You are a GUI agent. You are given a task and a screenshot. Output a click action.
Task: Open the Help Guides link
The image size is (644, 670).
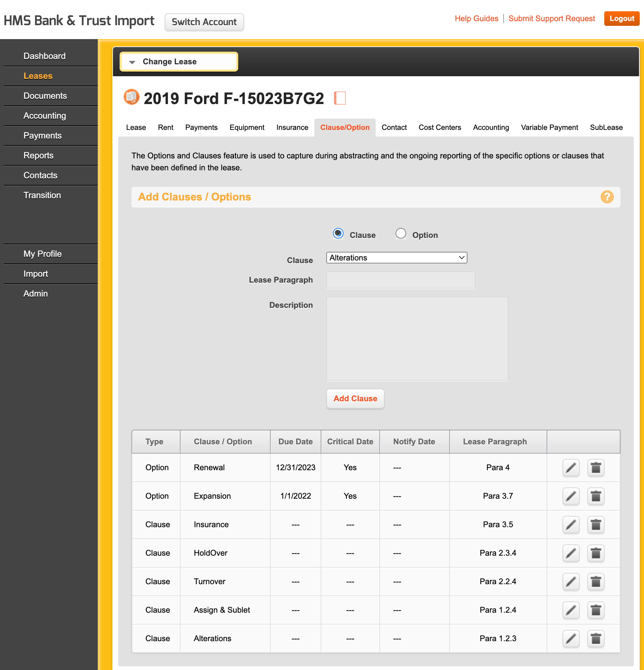click(x=476, y=19)
